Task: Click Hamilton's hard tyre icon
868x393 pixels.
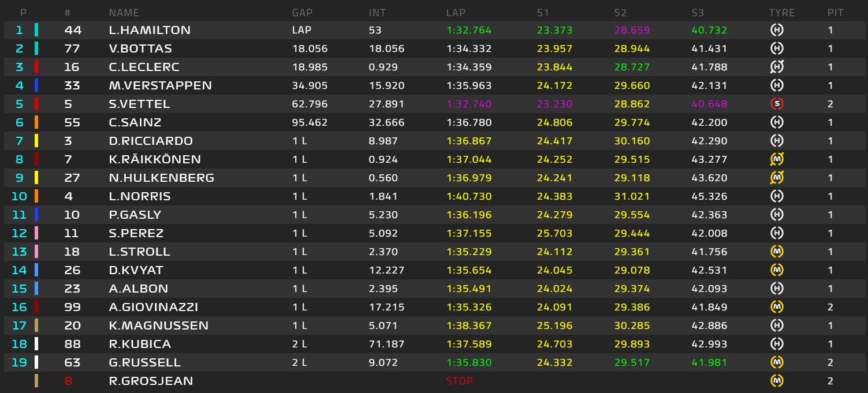Action: tap(777, 30)
